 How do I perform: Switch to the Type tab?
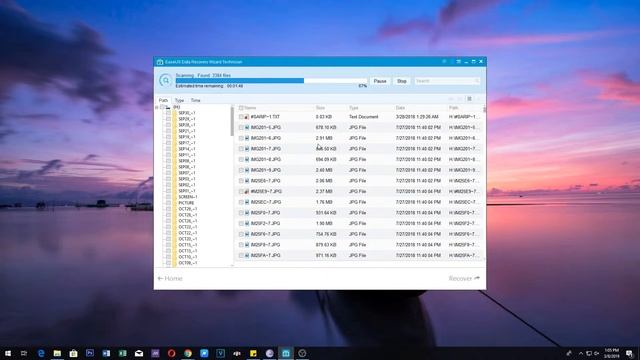pyautogui.click(x=179, y=100)
